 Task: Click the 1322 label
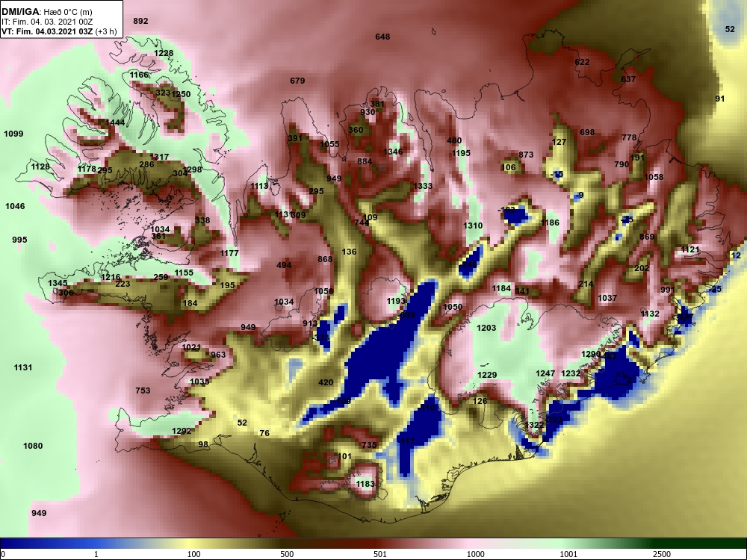[x=535, y=426]
